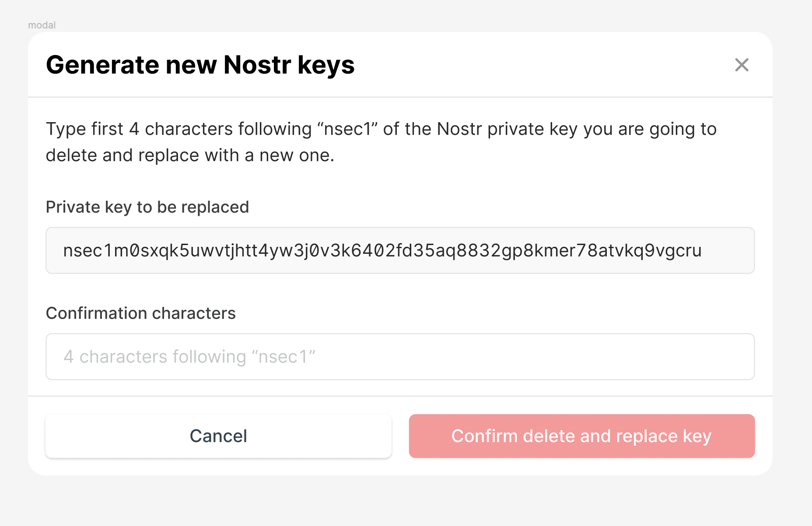The width and height of the screenshot is (812, 526).
Task: Click the nsec1 private key value
Action: click(381, 250)
